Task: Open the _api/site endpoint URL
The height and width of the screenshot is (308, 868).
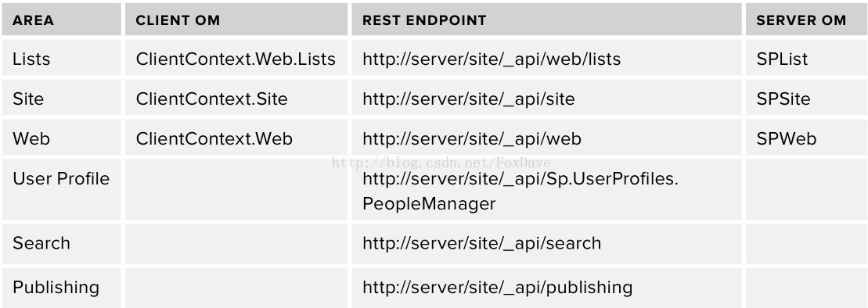Action: tap(468, 99)
